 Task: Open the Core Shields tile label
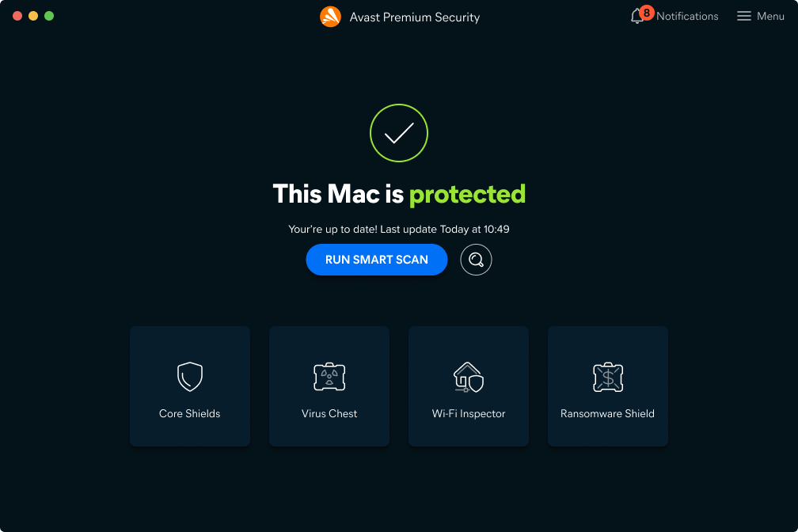(189, 413)
